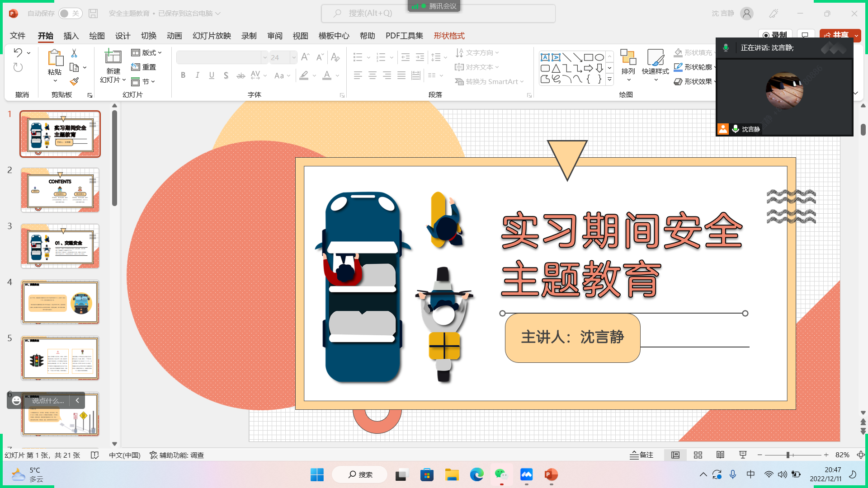868x488 pixels.
Task: Click the Format Painter brush icon
Action: (75, 82)
